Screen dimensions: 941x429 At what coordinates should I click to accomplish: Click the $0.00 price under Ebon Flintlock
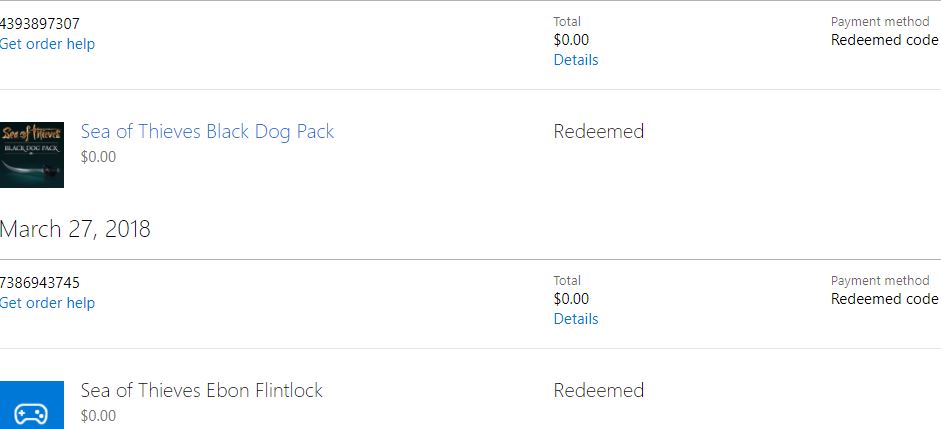(98, 416)
